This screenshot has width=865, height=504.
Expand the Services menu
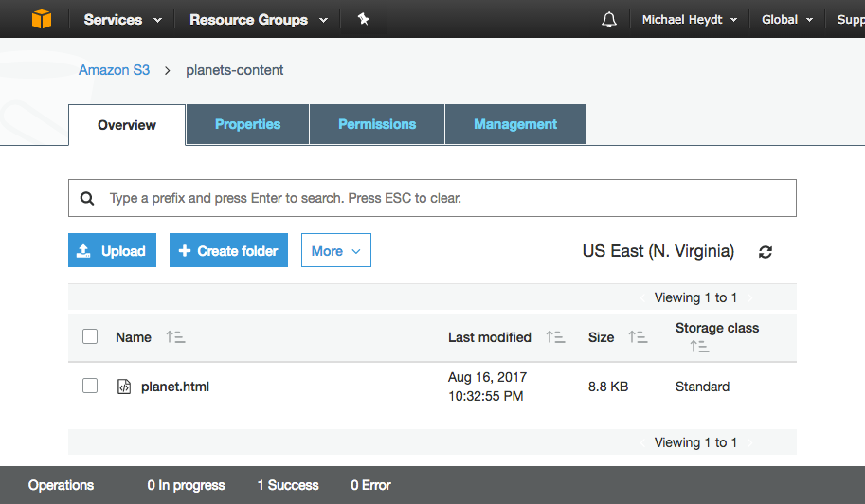[122, 20]
